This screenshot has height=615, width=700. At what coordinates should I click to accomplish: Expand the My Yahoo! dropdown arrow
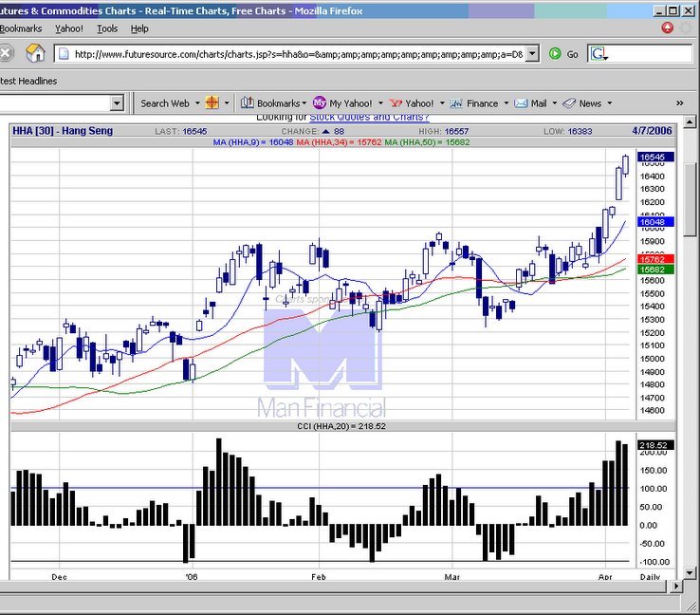tap(380, 103)
